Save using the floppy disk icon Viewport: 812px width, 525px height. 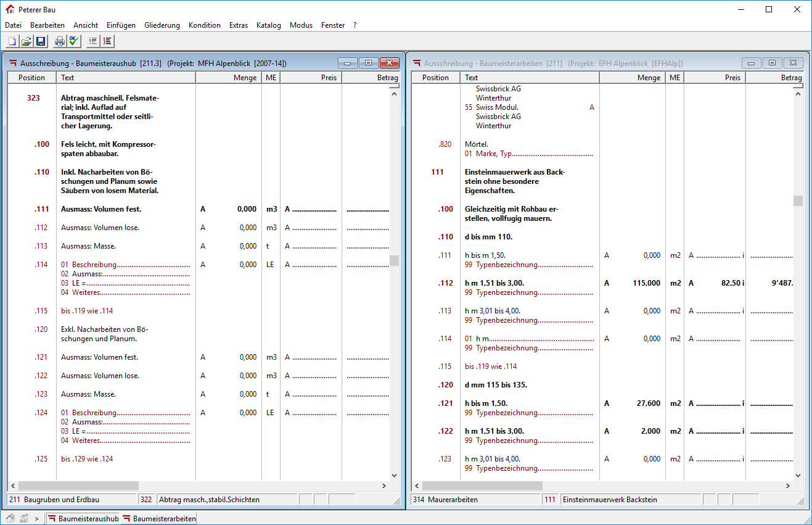pos(41,41)
